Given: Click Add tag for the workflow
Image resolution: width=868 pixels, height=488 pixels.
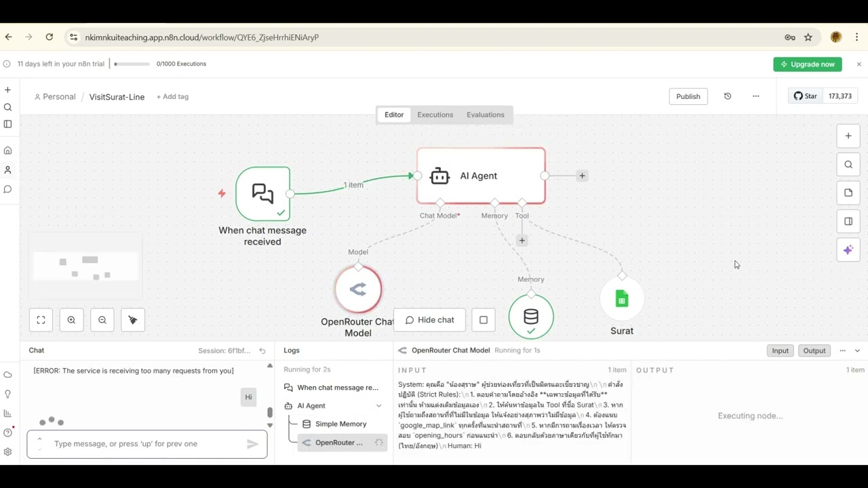Looking at the screenshot, I should tap(173, 97).
